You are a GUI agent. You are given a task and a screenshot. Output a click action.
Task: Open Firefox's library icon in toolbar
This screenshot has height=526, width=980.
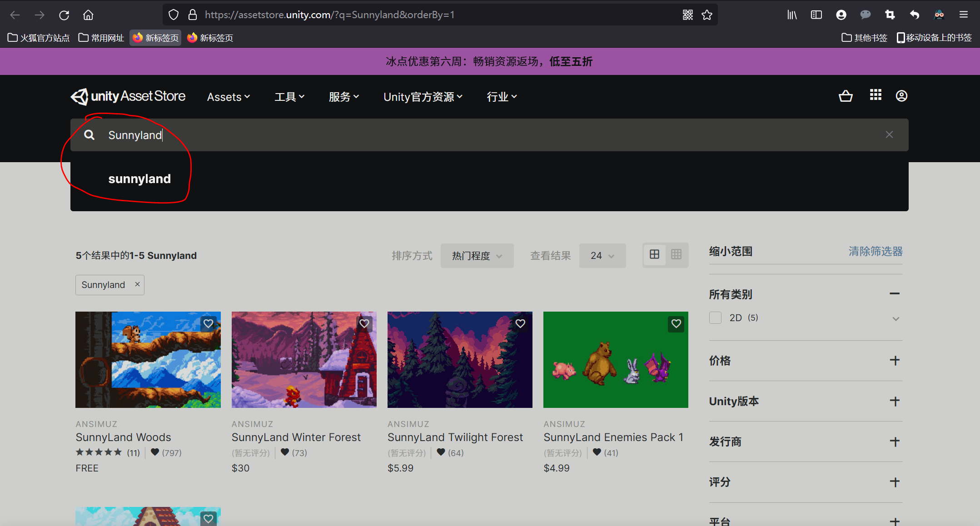[x=792, y=14]
